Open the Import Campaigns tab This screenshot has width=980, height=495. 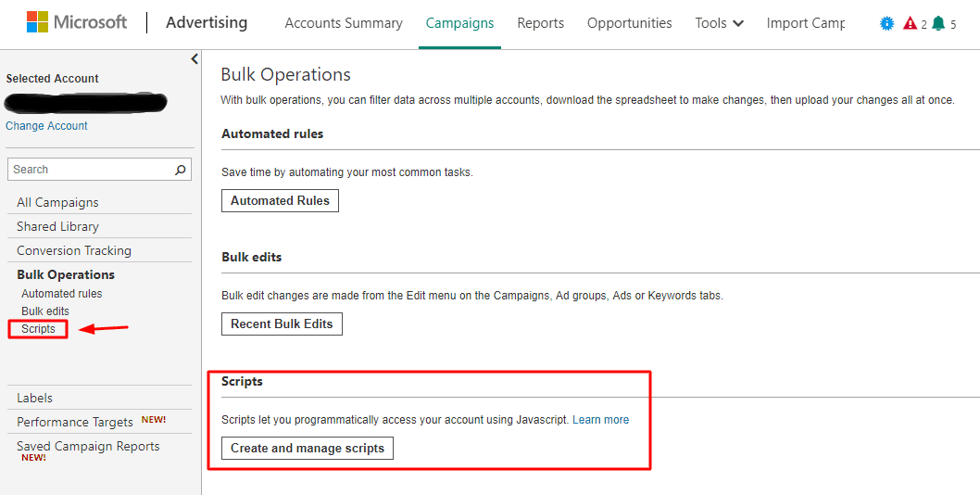click(806, 23)
